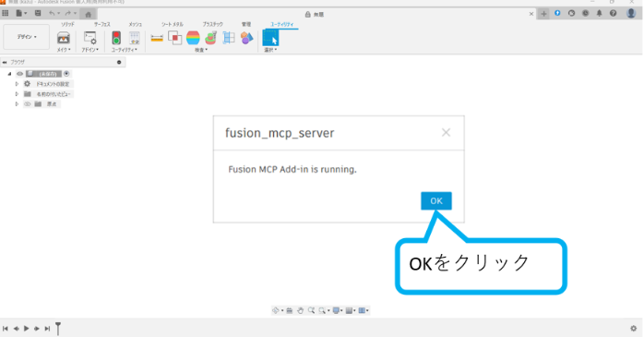644x337 pixels.
Task: Click the browser panel options dot
Action: [x=119, y=63]
